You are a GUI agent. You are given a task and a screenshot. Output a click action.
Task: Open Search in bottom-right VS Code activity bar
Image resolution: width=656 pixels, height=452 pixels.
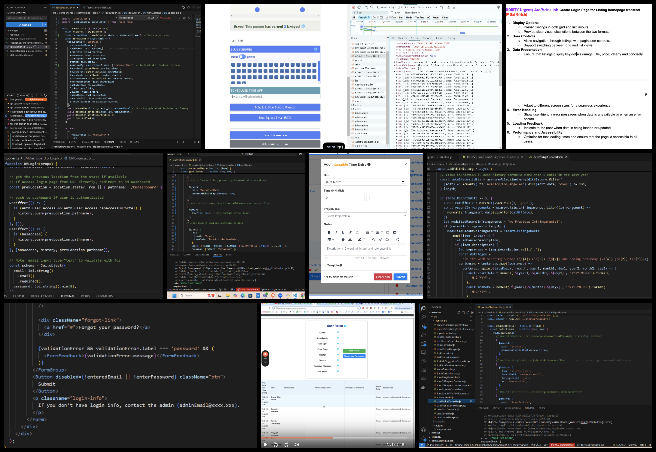(x=423, y=318)
